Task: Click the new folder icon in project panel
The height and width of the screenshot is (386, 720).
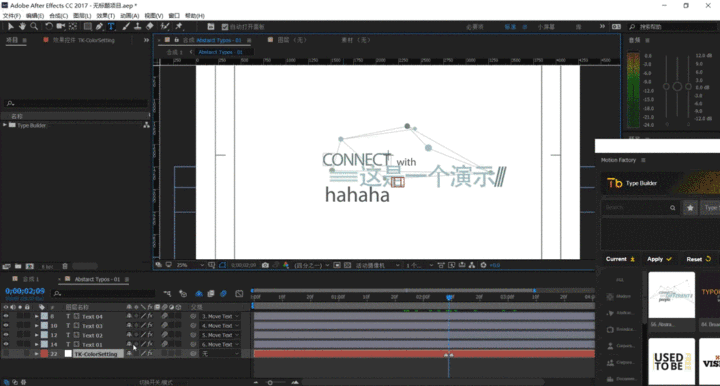Action: (x=18, y=266)
